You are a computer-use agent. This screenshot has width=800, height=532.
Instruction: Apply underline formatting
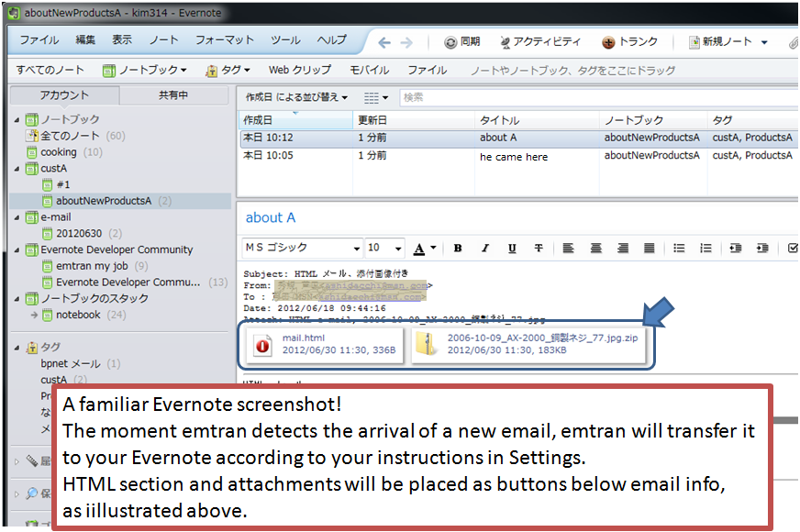click(512, 248)
